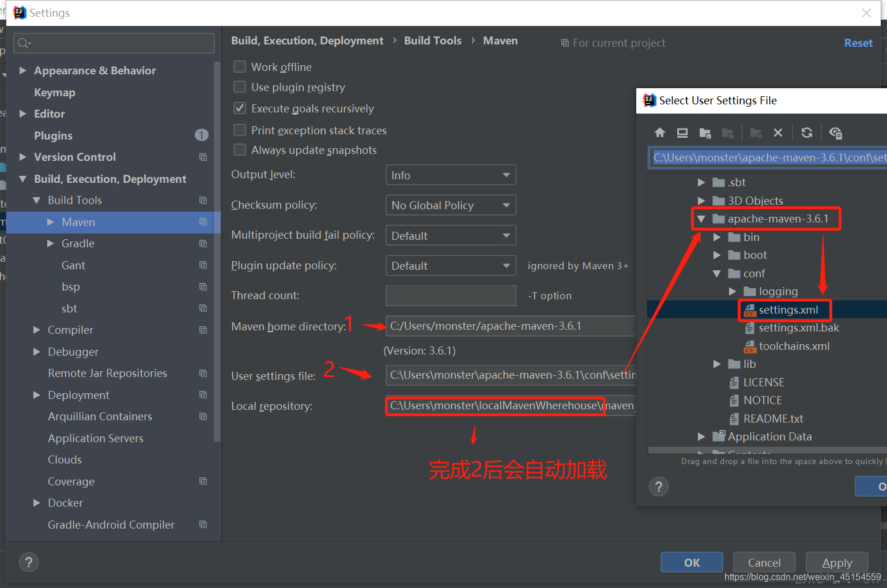The image size is (887, 588).
Task: Click project-level icon beside Gant
Action: tap(203, 265)
